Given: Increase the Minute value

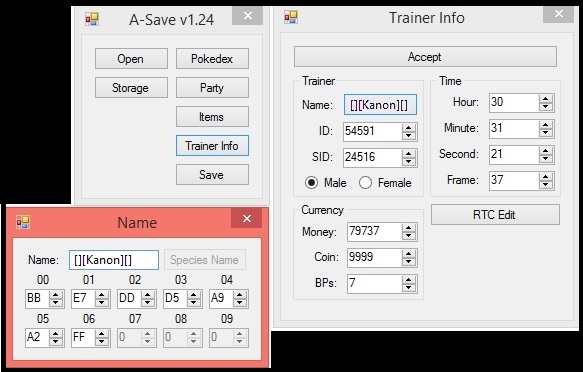Looking at the screenshot, I should 545,125.
